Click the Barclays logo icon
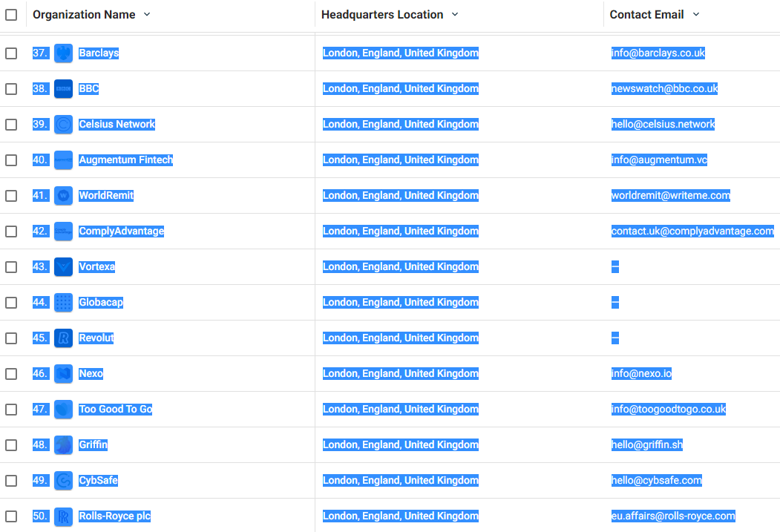This screenshot has height=532, width=780. 63,53
